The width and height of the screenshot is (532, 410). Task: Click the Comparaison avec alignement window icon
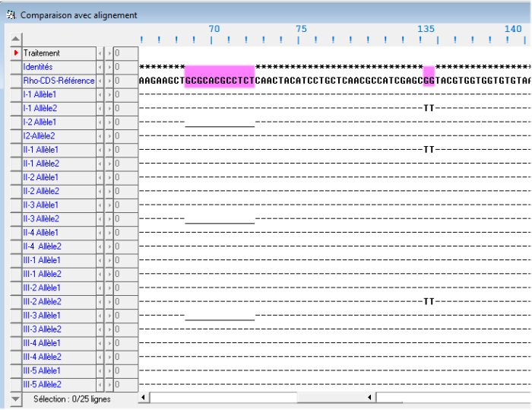click(10, 14)
